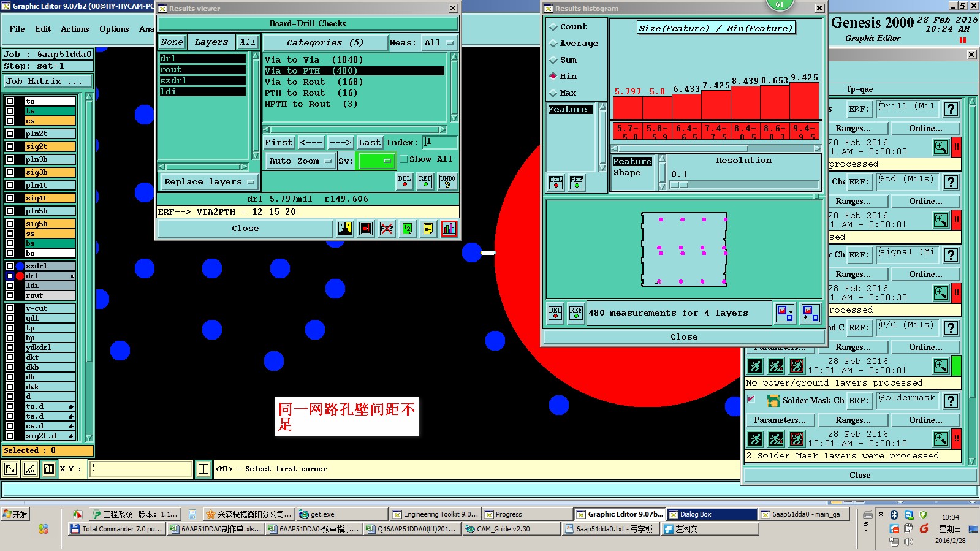
Task: Click the First navigation button
Action: 279,142
